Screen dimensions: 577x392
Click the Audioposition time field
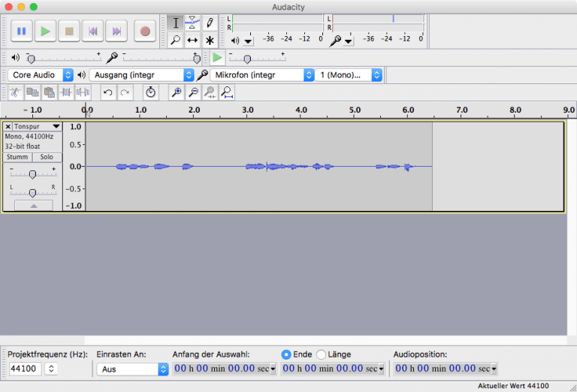446,369
